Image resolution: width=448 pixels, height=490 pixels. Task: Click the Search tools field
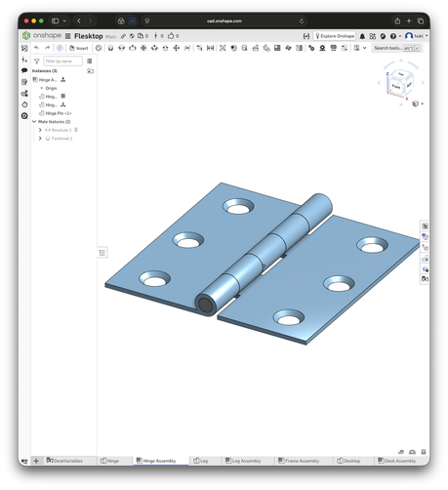pyautogui.click(x=397, y=48)
